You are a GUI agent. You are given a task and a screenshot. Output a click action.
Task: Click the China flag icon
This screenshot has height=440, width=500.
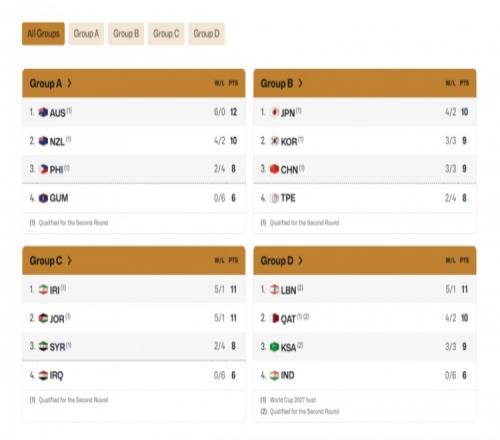pos(274,169)
